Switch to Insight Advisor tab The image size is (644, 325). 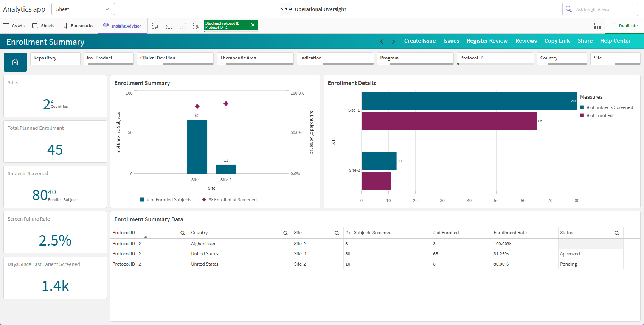point(123,26)
